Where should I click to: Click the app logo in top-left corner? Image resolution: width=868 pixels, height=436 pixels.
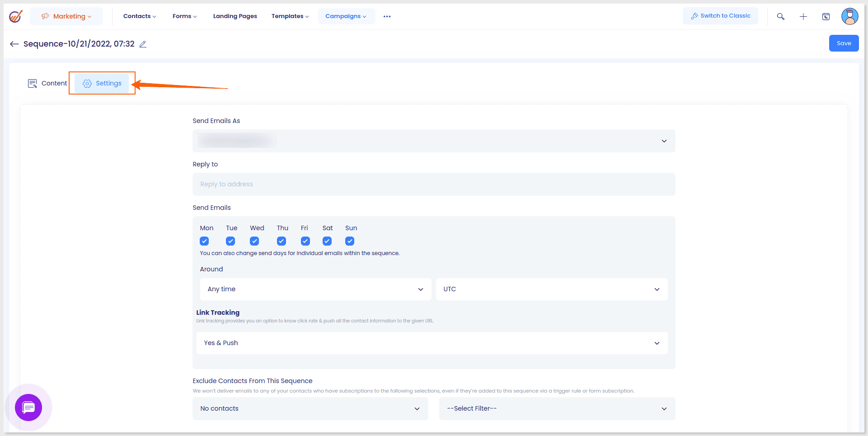coord(16,16)
